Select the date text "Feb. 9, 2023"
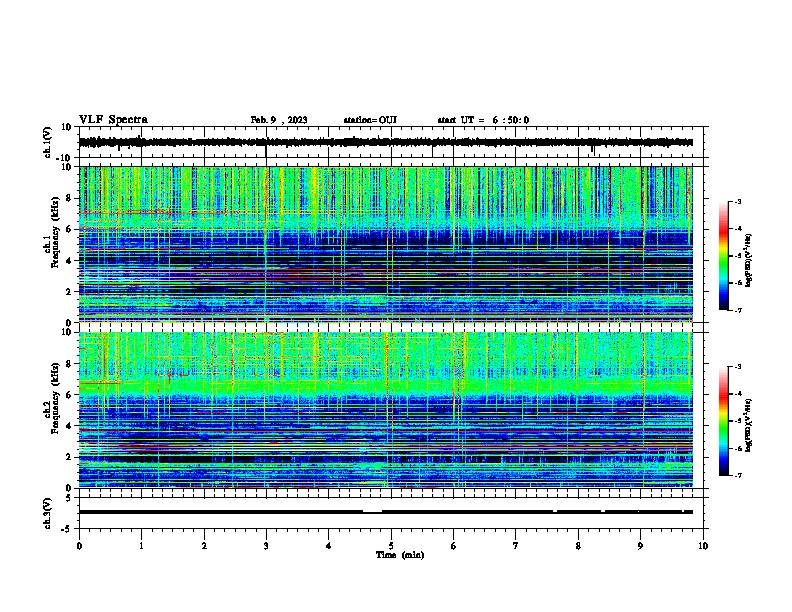 click(x=279, y=120)
